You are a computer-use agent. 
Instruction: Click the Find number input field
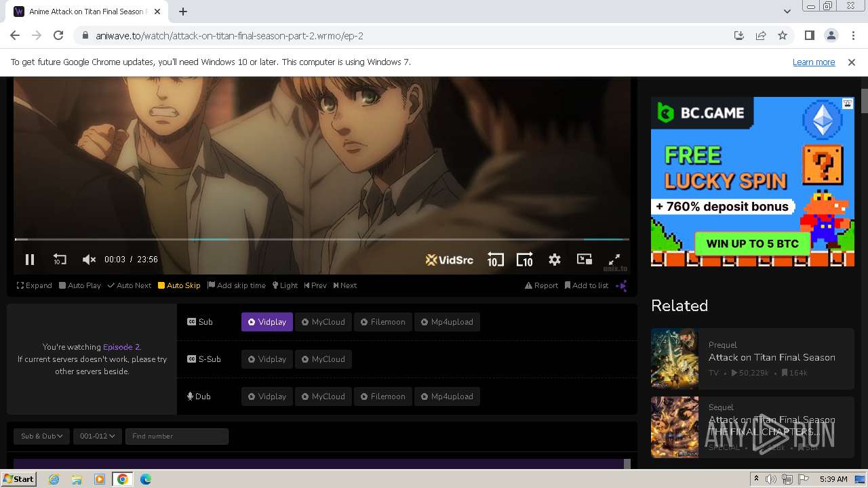coord(176,436)
